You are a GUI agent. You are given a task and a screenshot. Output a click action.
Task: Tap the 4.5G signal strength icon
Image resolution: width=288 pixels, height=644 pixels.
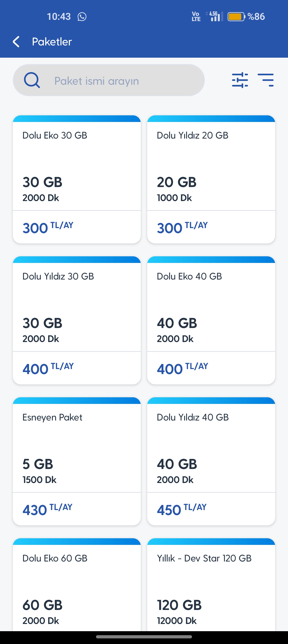coord(215,16)
